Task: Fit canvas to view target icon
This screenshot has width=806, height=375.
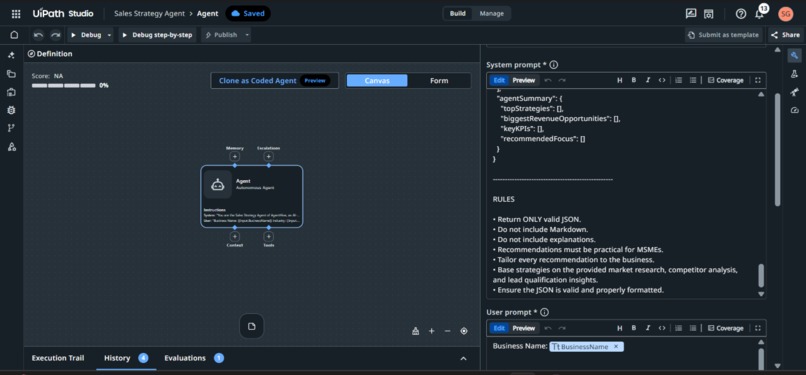Action: [464, 331]
